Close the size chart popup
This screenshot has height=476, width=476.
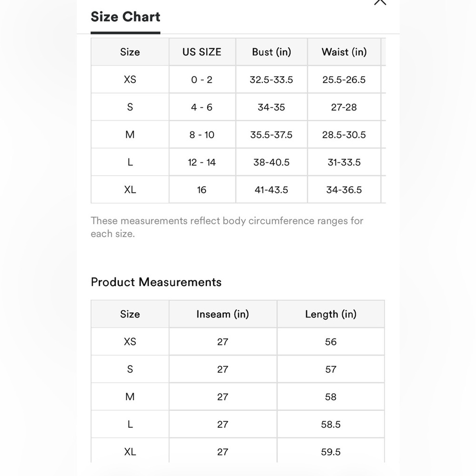pos(380,2)
